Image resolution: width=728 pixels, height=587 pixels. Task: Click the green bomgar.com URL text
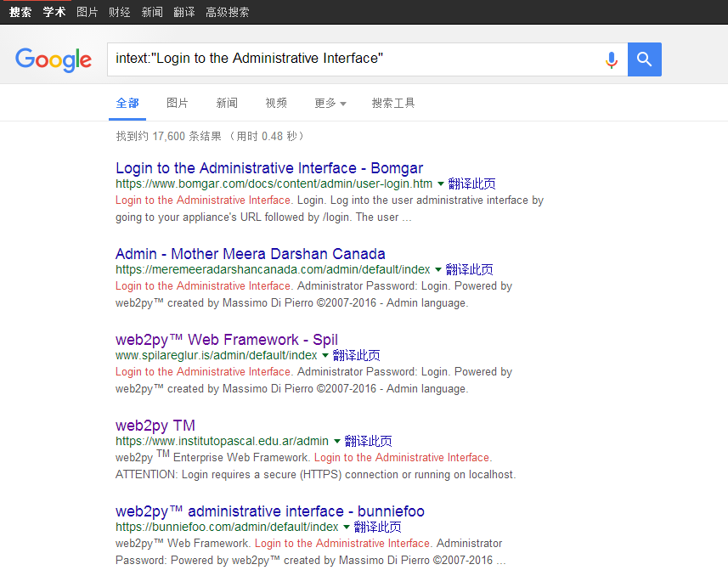pyautogui.click(x=274, y=183)
